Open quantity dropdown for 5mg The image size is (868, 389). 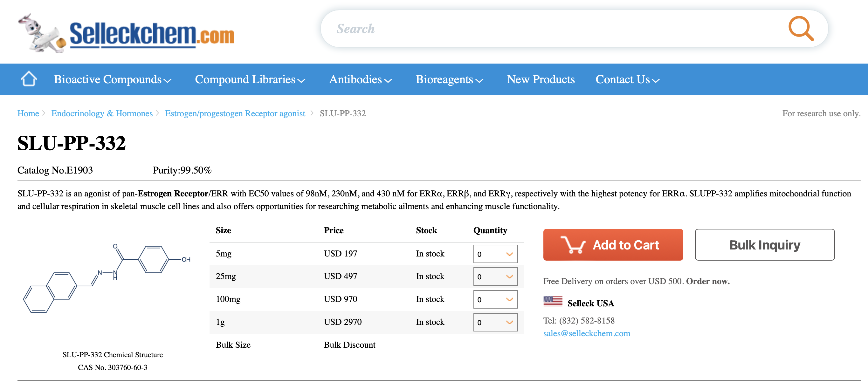pos(495,254)
